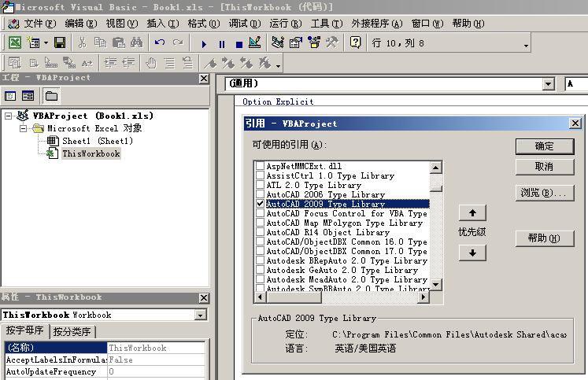
Task: Select Sheet1 (Sheet1) in project tree
Action: [98, 142]
